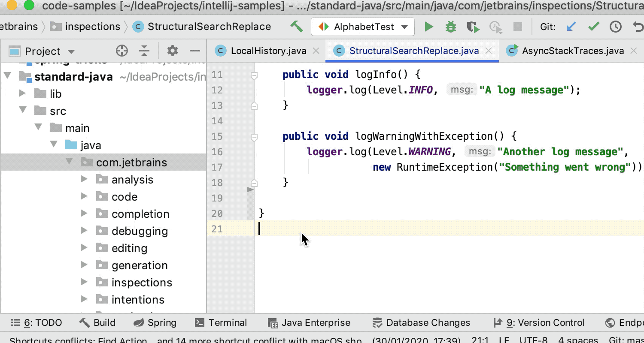Close AsyncStackTraces.java tab
The height and width of the screenshot is (343, 644).
click(x=633, y=51)
